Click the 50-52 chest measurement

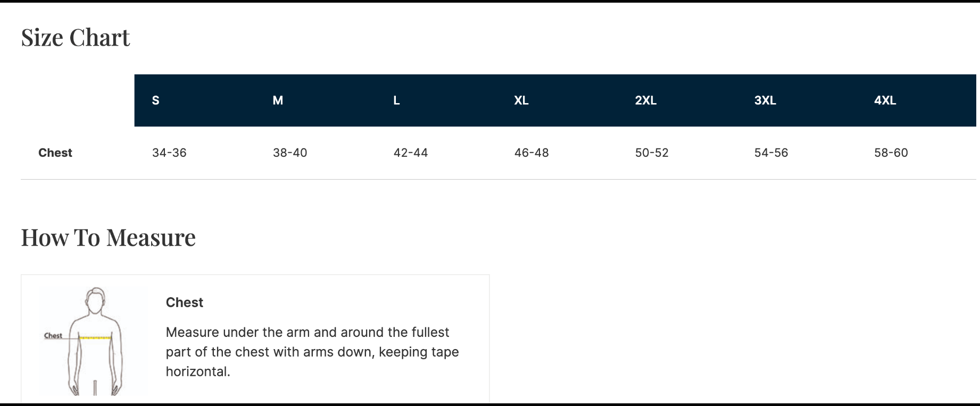[652, 153]
